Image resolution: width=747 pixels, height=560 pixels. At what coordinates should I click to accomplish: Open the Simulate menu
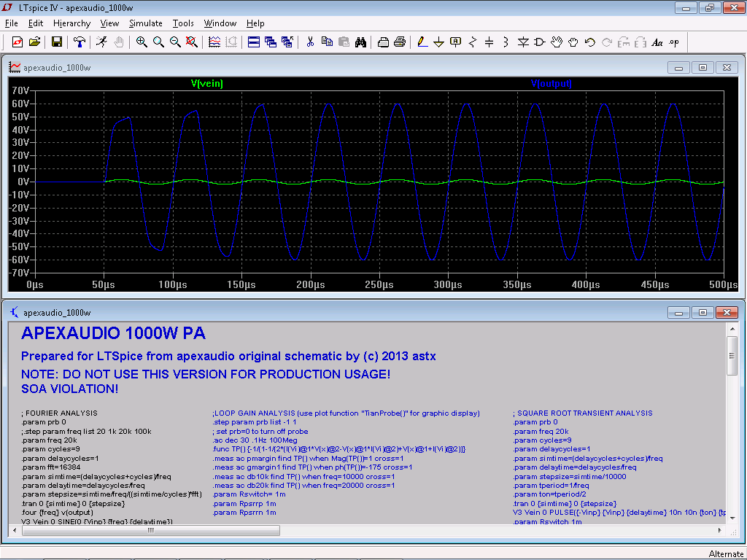(x=146, y=23)
